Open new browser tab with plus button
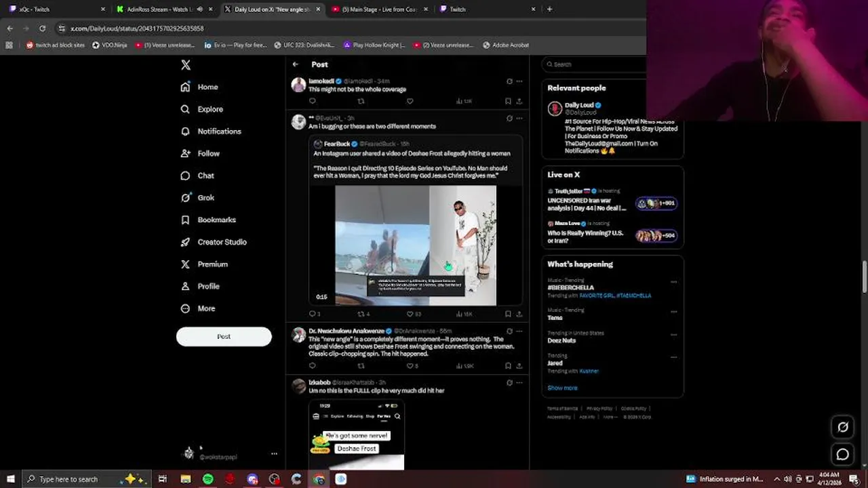The image size is (868, 488). click(549, 9)
